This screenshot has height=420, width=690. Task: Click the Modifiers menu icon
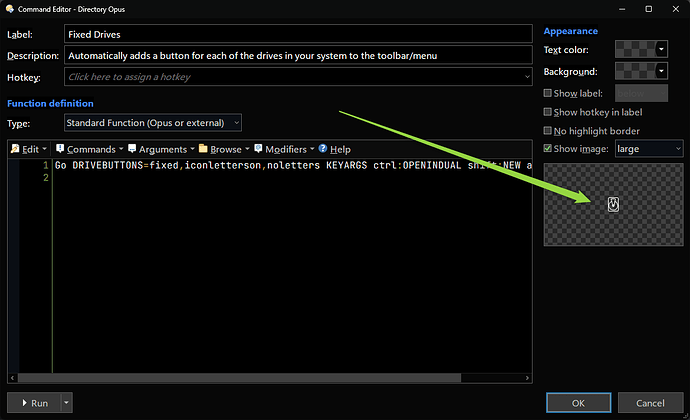click(258, 149)
